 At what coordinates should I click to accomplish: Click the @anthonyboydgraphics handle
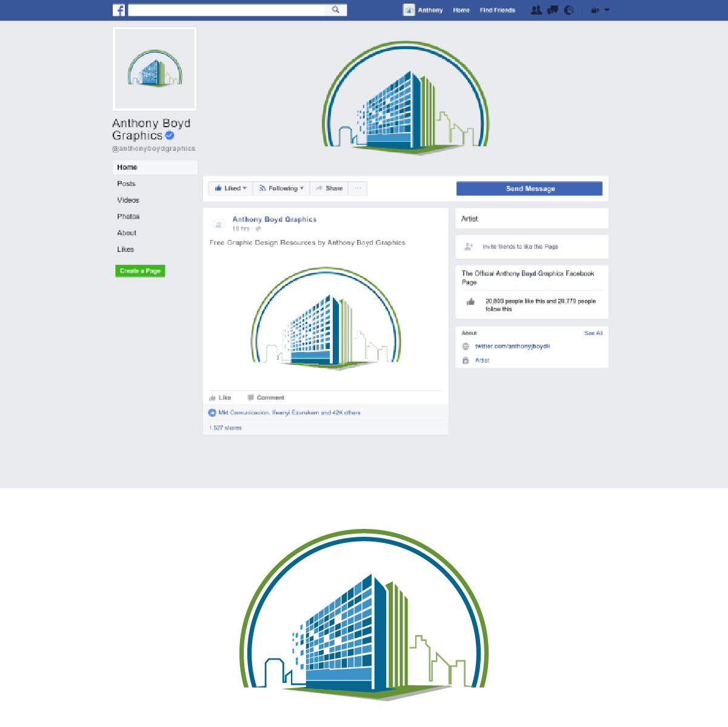click(154, 148)
